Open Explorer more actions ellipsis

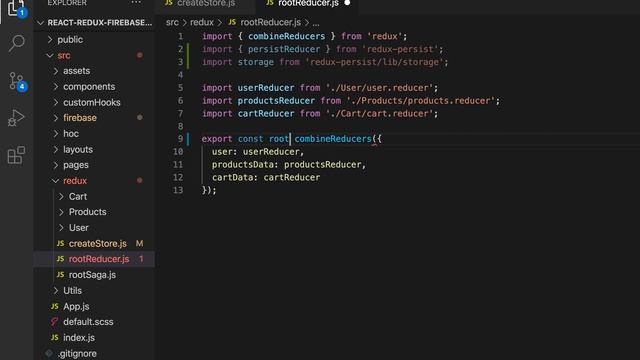coord(136,3)
